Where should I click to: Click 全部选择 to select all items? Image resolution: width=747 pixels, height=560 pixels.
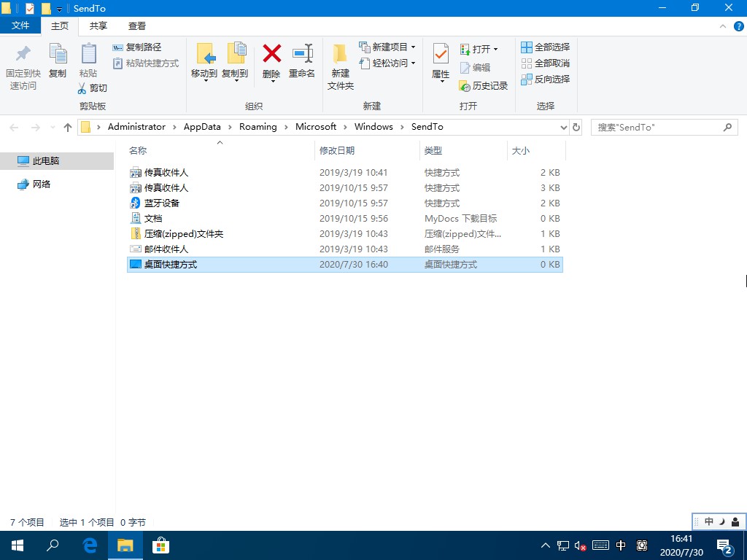(x=546, y=47)
